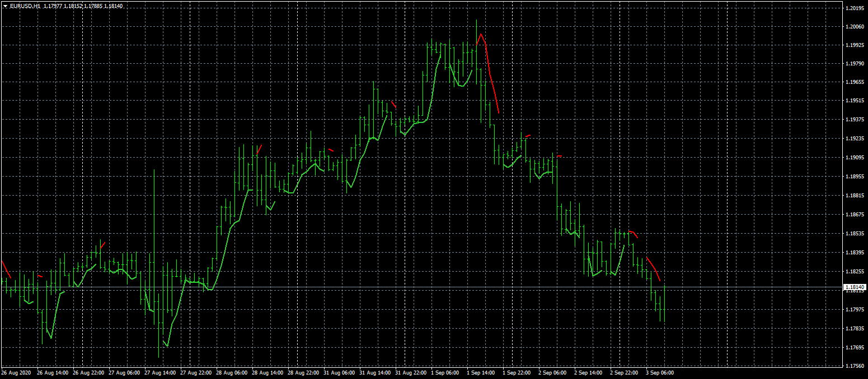
Task: Click price scale value 1.20195
Action: pyautogui.click(x=856, y=8)
